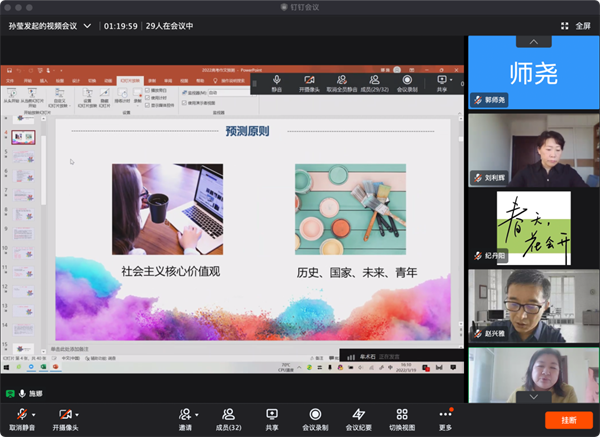
Task: Open 会议纪要 meeting minutes
Action: [x=359, y=419]
